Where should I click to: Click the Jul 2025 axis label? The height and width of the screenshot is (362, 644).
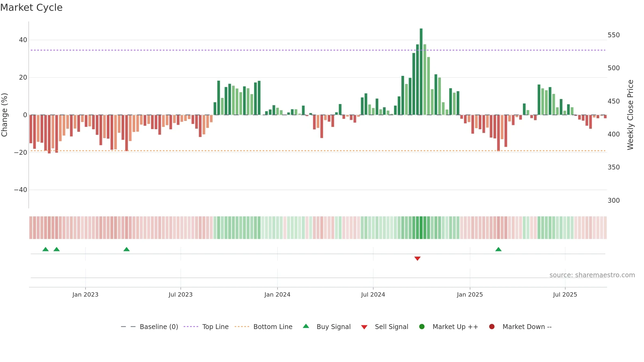(x=565, y=294)
